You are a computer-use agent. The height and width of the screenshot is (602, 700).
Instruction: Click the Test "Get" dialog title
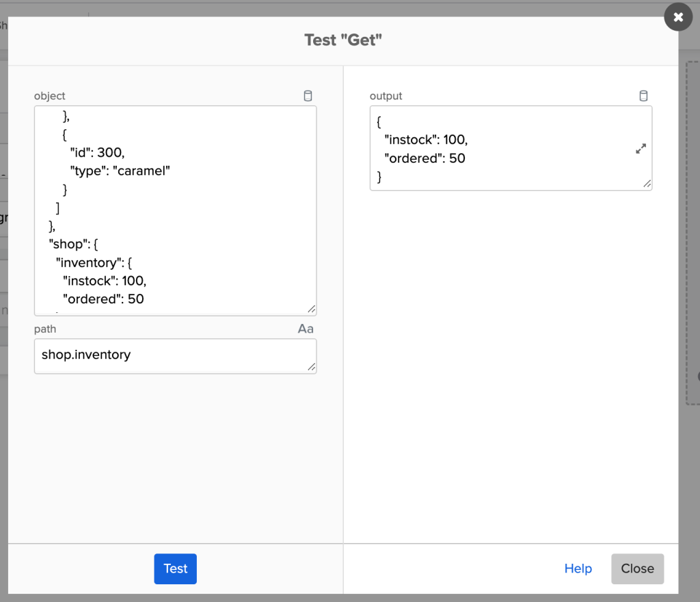pos(344,40)
